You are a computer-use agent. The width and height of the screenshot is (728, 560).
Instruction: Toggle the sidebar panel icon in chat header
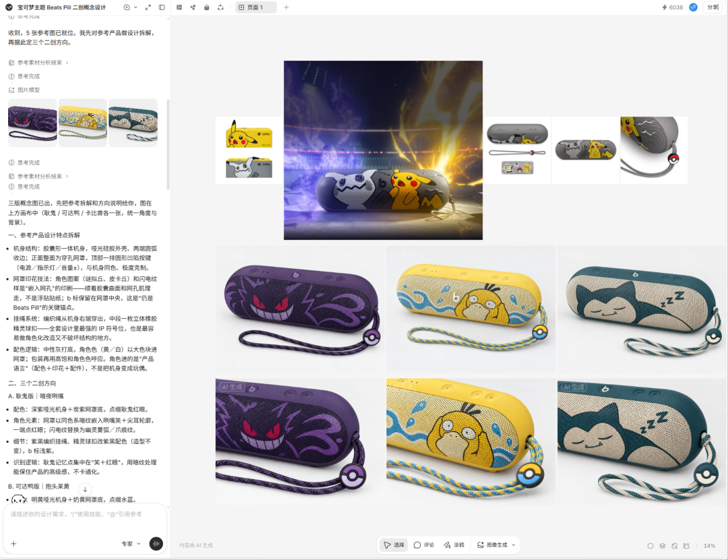click(x=162, y=7)
